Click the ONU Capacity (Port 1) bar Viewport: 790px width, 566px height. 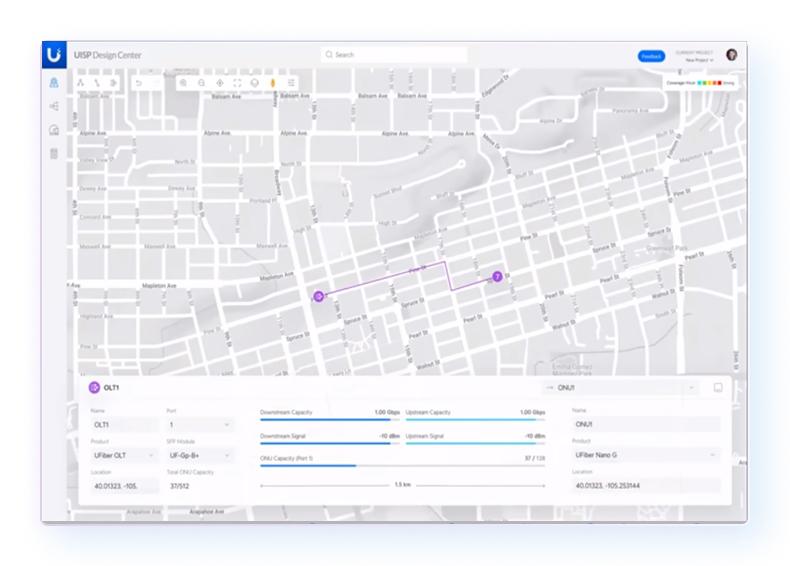coord(403,466)
